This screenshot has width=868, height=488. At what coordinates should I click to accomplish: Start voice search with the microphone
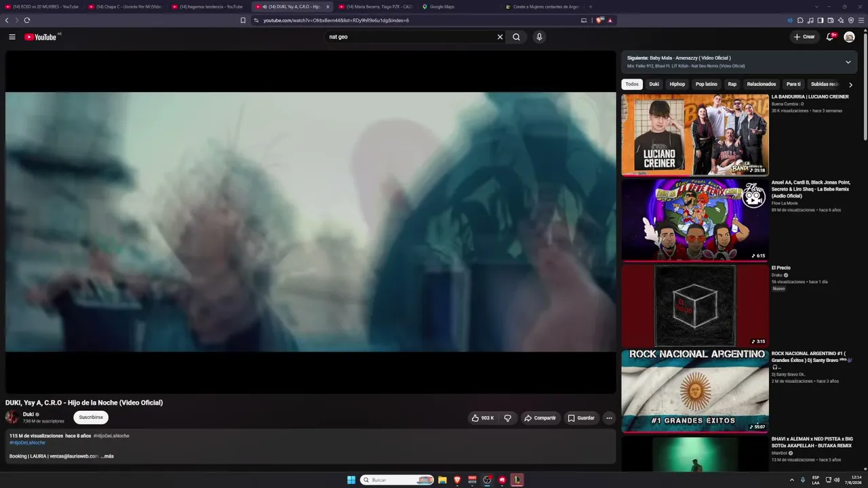(539, 37)
